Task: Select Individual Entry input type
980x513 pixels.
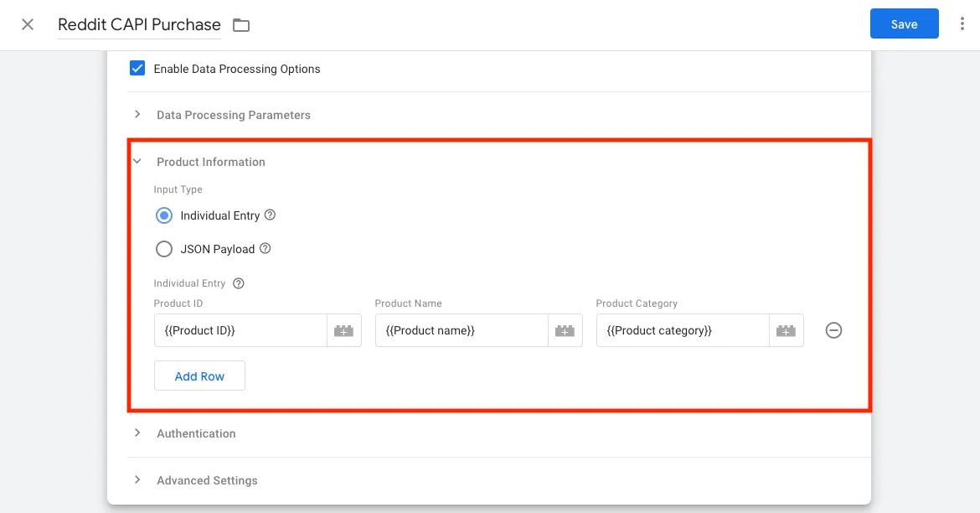Action: (163, 215)
